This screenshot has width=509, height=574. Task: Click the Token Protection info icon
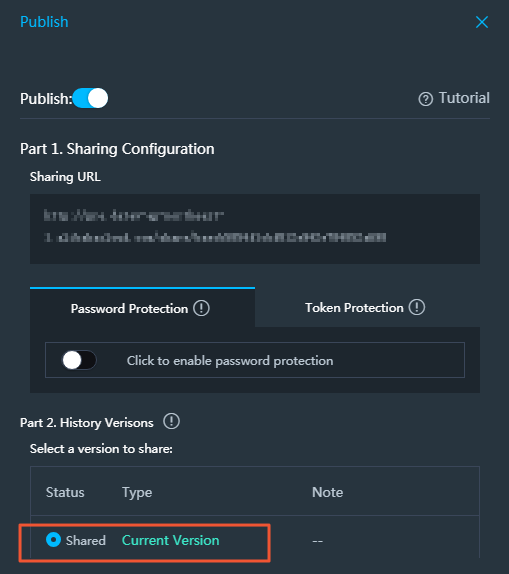point(417,307)
